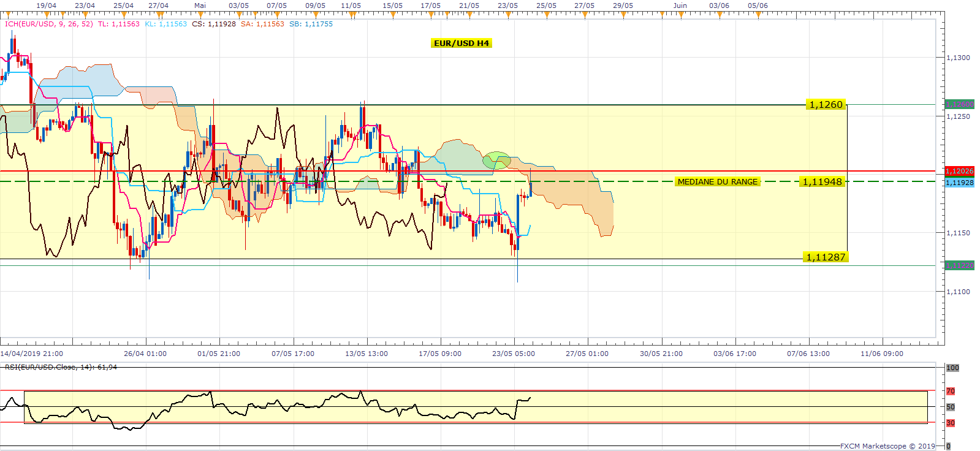Select the RSI(EUR/USD.Close, 14) indicator label
The width and height of the screenshot is (980, 451).
pos(61,367)
